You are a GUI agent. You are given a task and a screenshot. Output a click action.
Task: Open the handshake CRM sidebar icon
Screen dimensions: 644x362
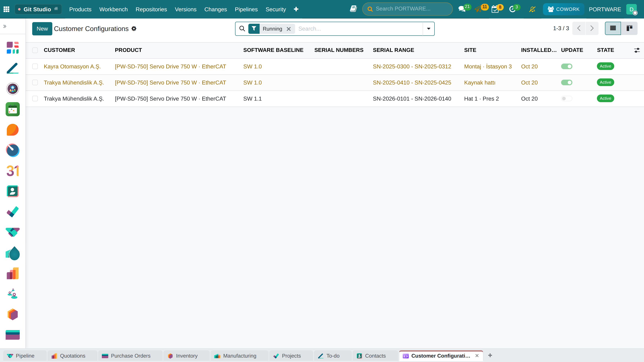(x=12, y=232)
